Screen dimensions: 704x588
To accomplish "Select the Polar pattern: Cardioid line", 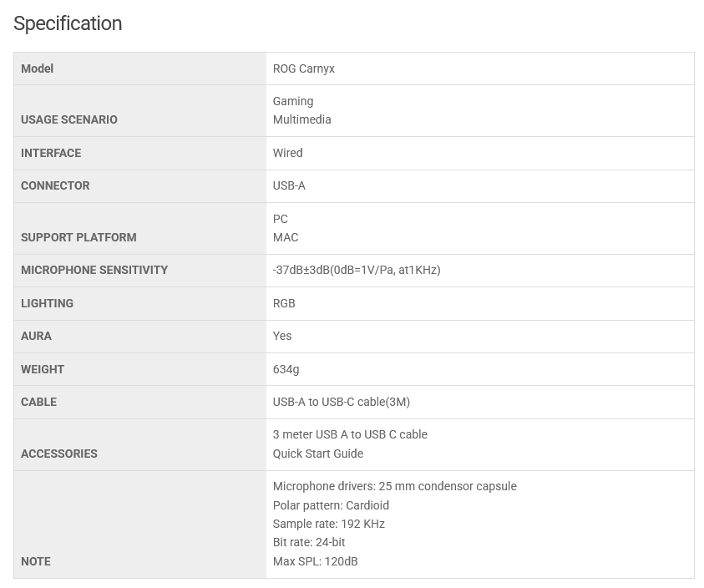I will 331,505.
